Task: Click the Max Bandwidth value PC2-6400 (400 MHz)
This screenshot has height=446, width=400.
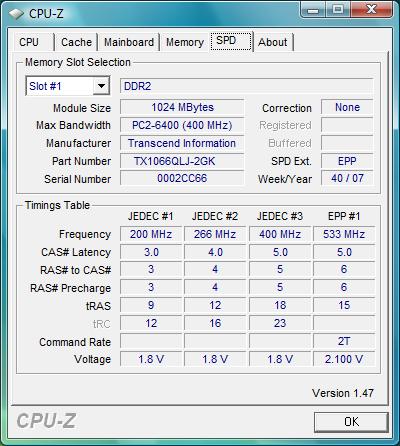Action: tap(182, 125)
